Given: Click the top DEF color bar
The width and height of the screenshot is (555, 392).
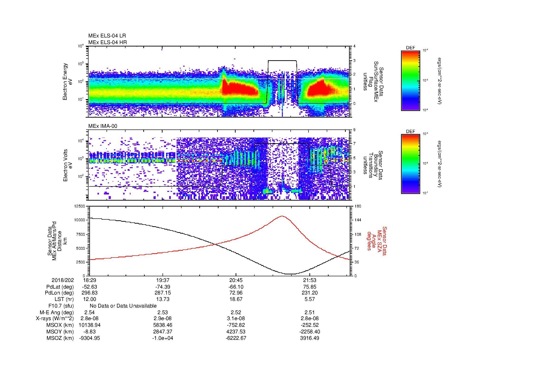Looking at the screenshot, I should coord(410,80).
